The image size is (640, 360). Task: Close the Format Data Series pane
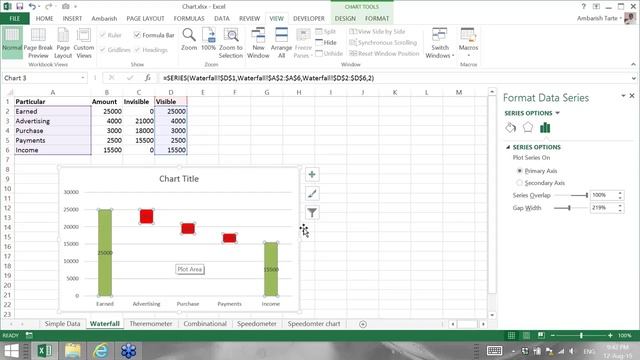click(632, 96)
